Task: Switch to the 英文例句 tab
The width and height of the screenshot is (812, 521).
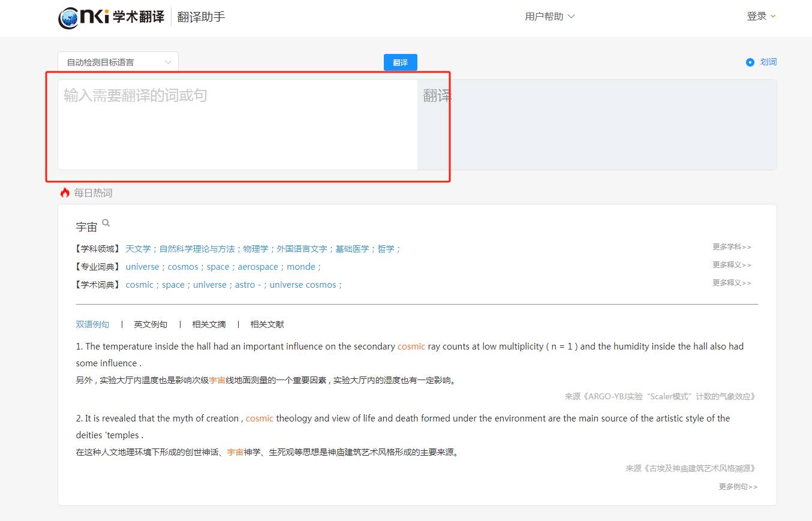Action: pos(151,324)
